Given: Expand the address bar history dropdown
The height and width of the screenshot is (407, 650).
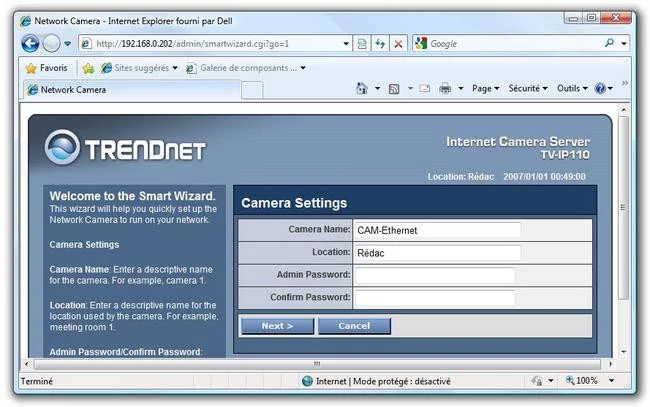Looking at the screenshot, I should click(x=346, y=44).
